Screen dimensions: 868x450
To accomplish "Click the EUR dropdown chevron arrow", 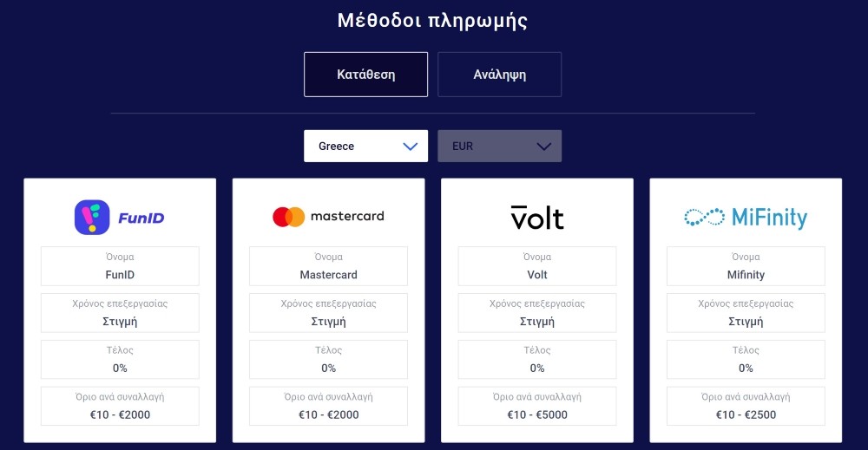I will click(544, 147).
